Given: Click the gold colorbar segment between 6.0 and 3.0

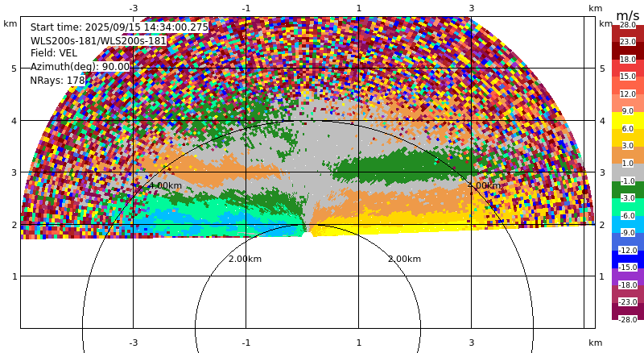Looking at the screenshot, I should click(628, 138).
